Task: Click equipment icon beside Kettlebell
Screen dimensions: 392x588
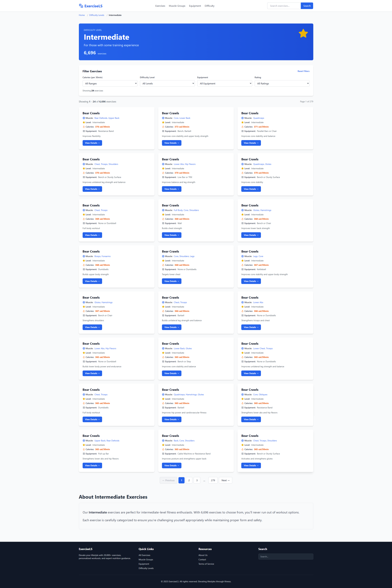Action: [243, 269]
